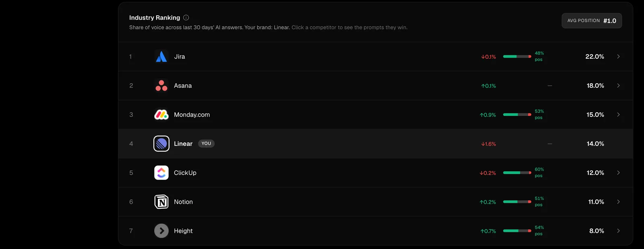
Task: Click the YOU badge next to Linear
Action: [x=206, y=144]
